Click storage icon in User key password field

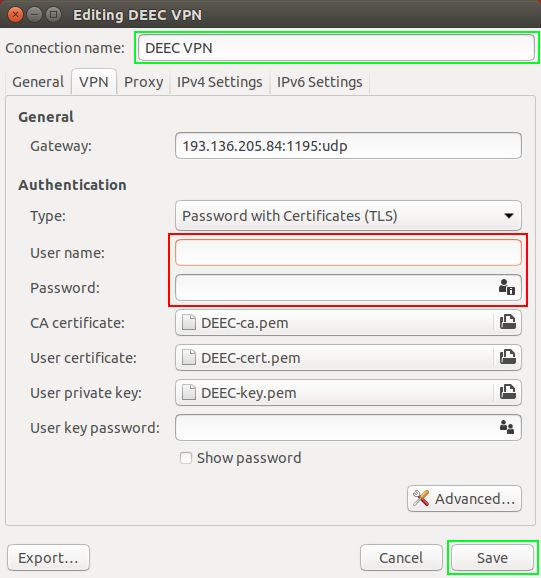507,427
